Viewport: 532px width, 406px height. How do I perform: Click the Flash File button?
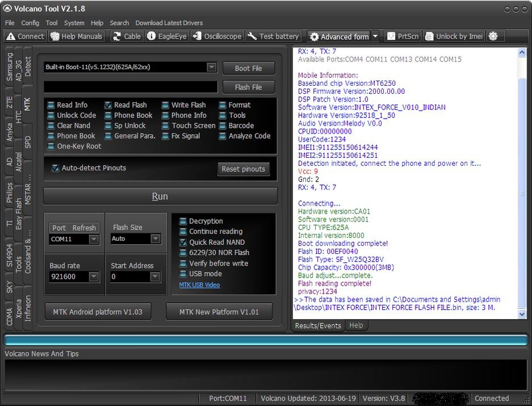tap(248, 87)
